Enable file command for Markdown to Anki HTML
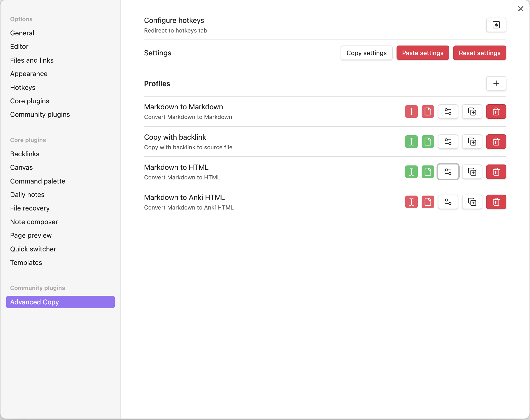Screen dimensions: 530x420 point(427,202)
